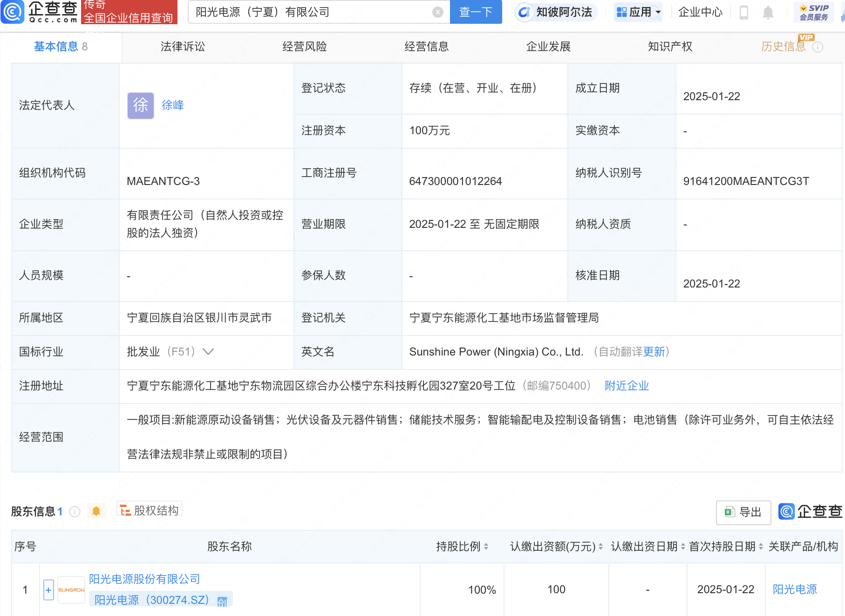Viewport: 845px width, 616px height.
Task: Select the 基本信息 tab
Action: pyautogui.click(x=61, y=47)
